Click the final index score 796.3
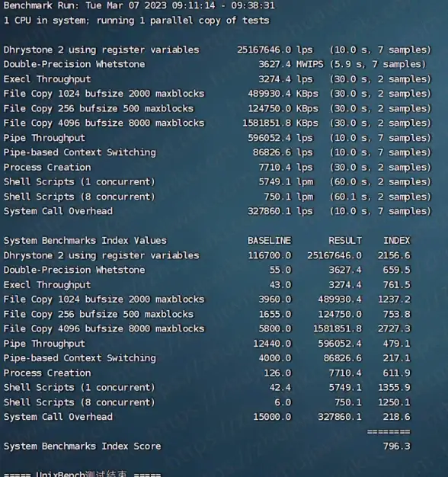Image resolution: width=448 pixels, height=477 pixels. [x=397, y=447]
